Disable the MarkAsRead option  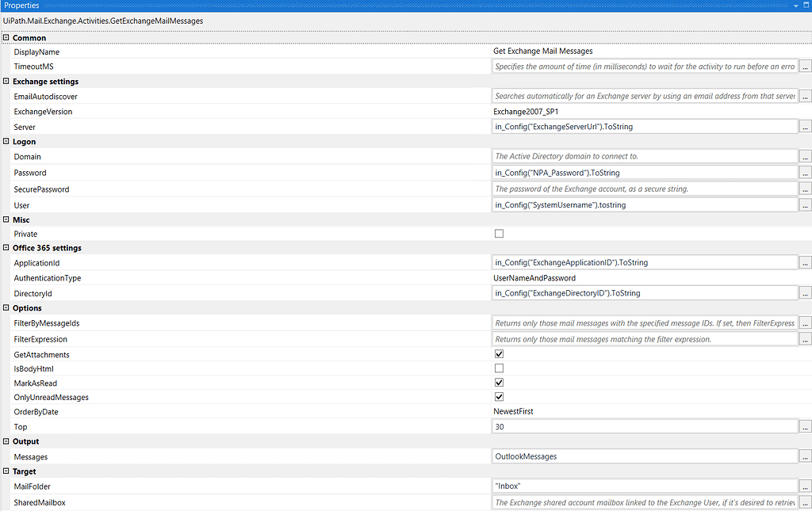pos(499,382)
